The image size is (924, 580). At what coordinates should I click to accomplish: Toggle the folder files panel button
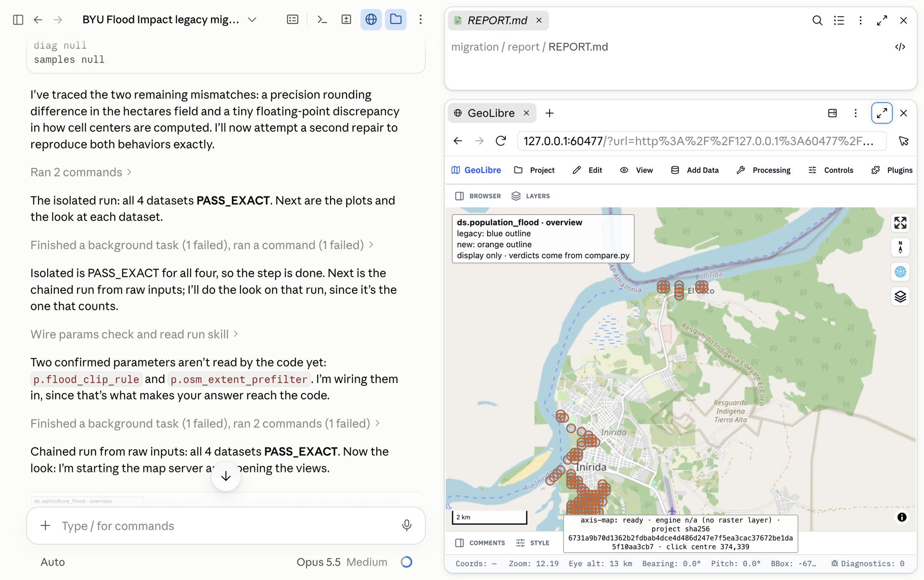click(x=396, y=20)
